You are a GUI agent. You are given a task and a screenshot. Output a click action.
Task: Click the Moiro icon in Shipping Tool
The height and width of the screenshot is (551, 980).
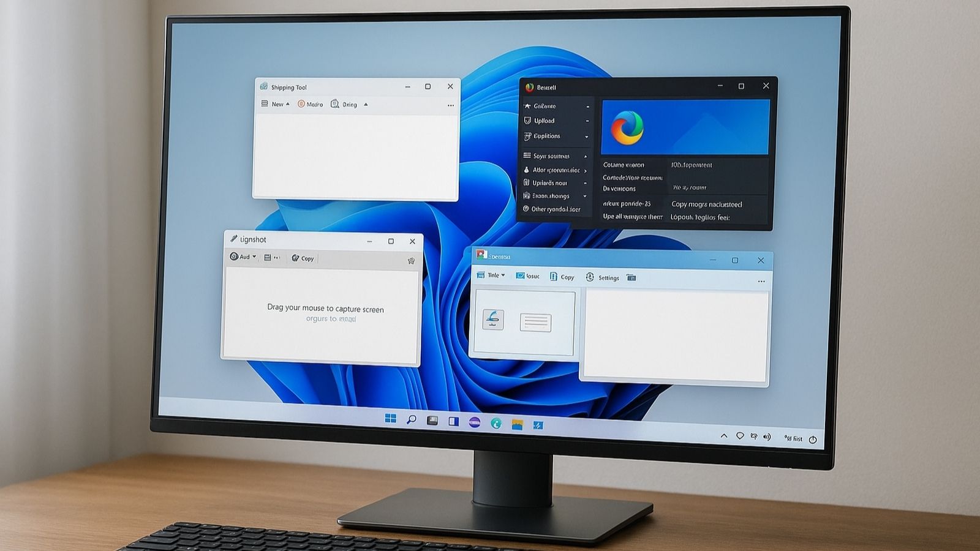301,104
